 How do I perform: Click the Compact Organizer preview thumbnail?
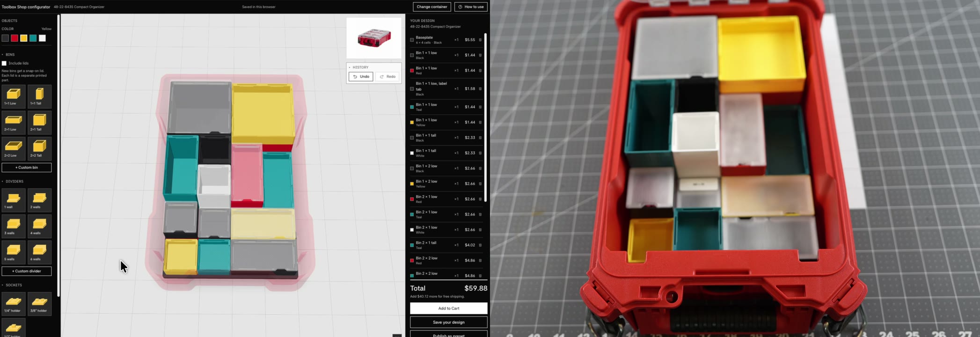pos(374,38)
